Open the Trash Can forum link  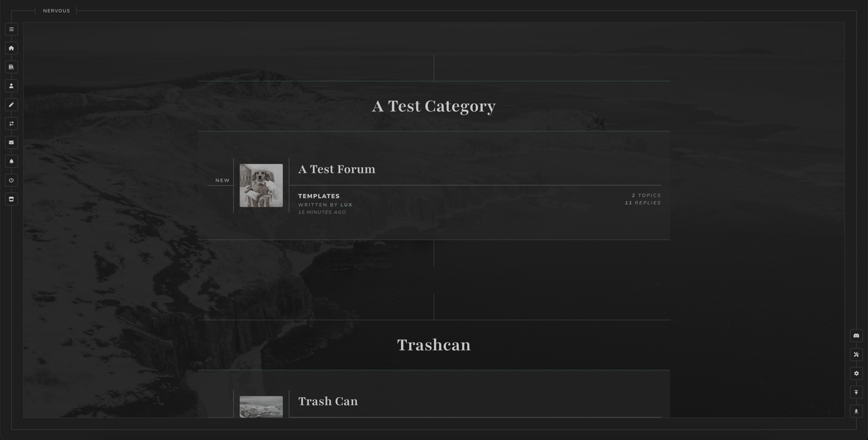(x=328, y=401)
